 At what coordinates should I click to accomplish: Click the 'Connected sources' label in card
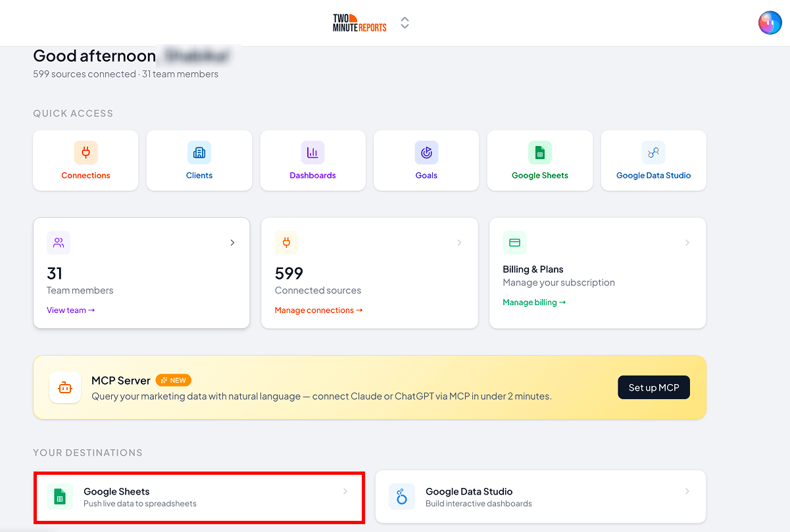pyautogui.click(x=318, y=291)
